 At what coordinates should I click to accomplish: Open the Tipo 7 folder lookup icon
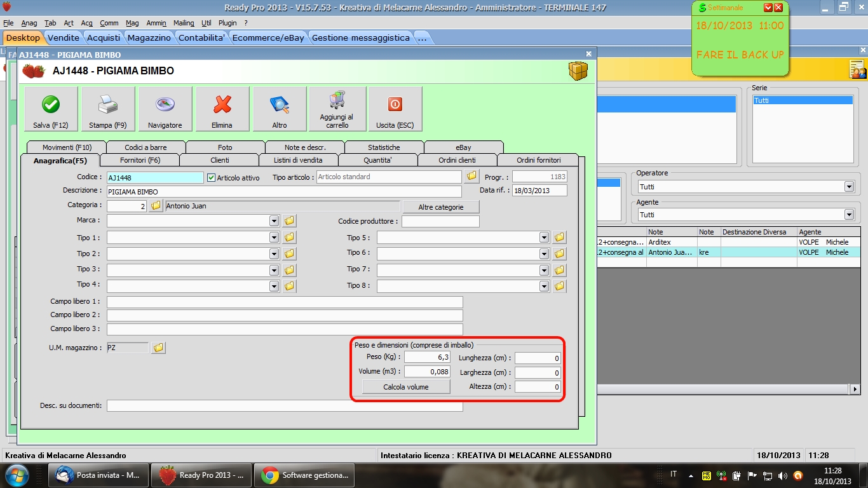tap(559, 270)
